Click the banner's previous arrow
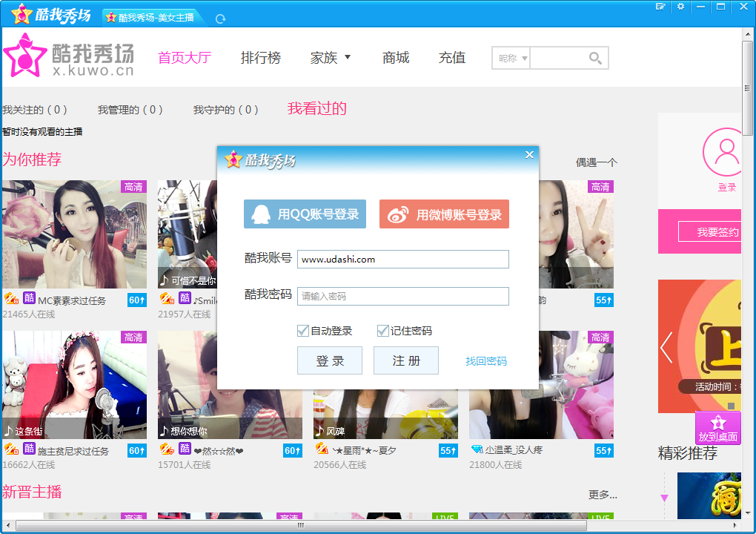This screenshot has width=756, height=534. (x=666, y=347)
